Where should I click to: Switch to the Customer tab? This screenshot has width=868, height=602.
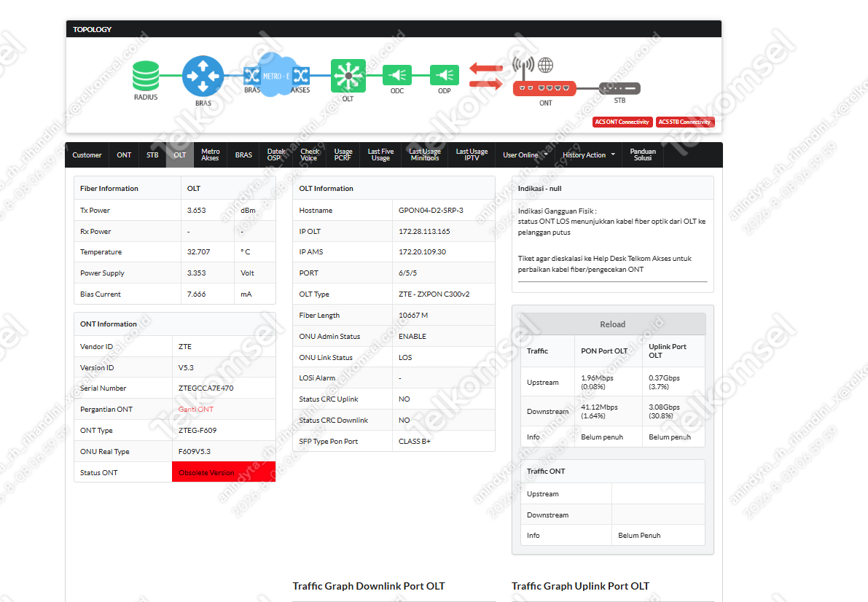pos(87,155)
